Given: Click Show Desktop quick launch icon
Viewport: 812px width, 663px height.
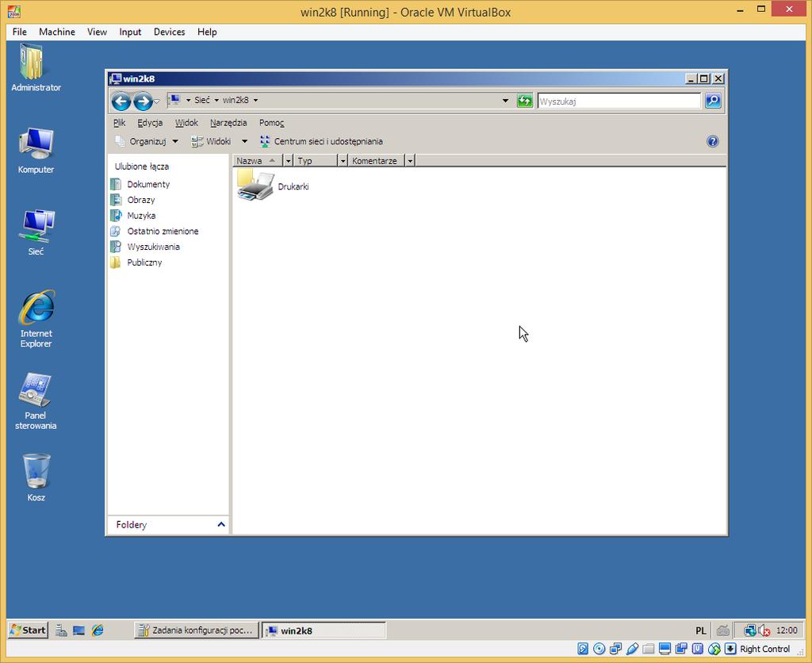Looking at the screenshot, I should tap(79, 630).
